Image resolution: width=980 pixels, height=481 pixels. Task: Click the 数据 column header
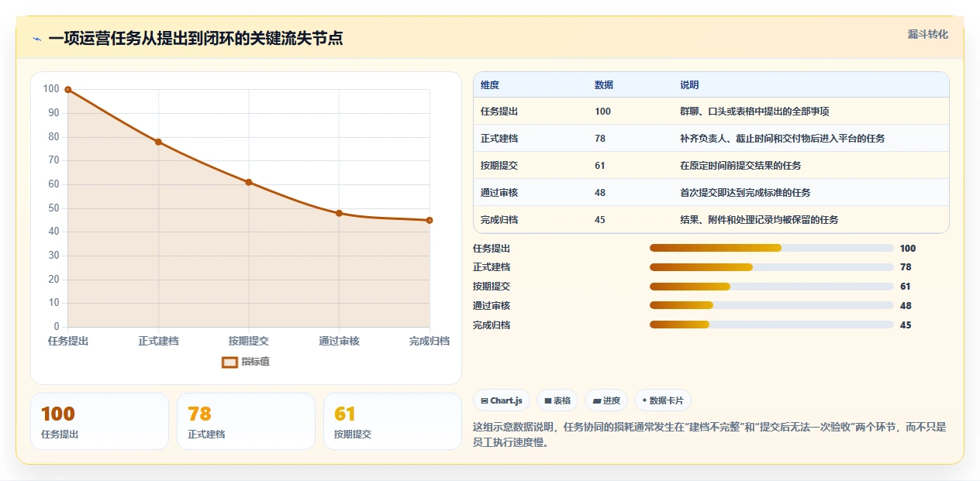coord(604,84)
